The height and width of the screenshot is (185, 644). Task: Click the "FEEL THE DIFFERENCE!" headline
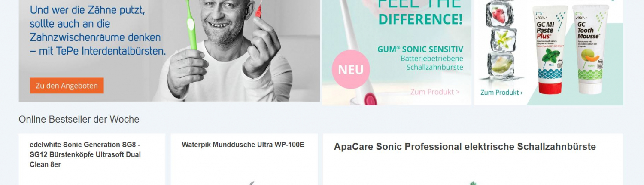point(420,12)
